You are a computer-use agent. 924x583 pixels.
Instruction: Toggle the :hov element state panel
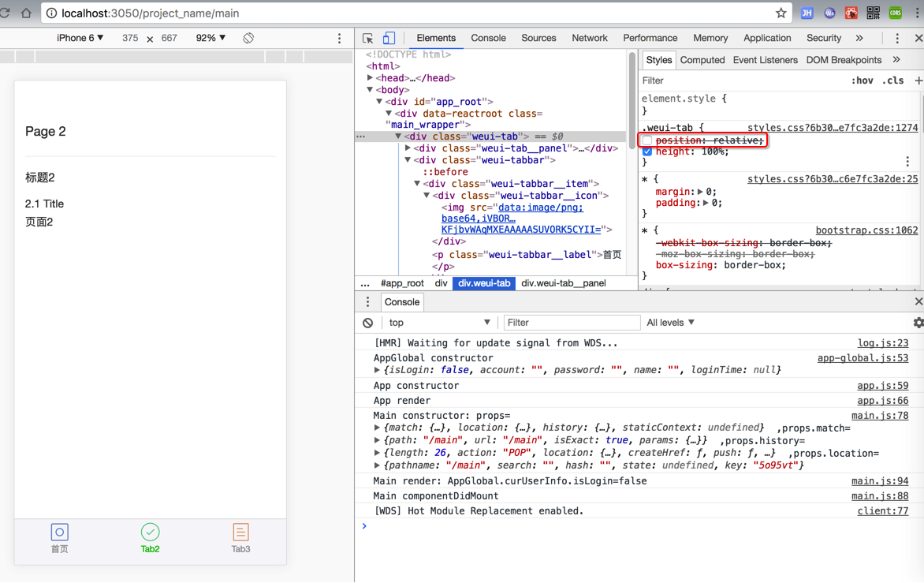click(x=862, y=80)
